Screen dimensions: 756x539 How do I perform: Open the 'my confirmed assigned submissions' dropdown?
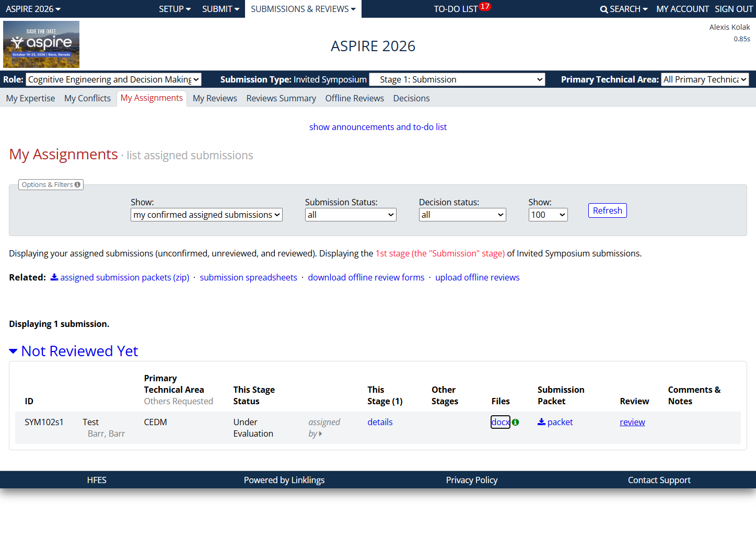pyautogui.click(x=206, y=215)
